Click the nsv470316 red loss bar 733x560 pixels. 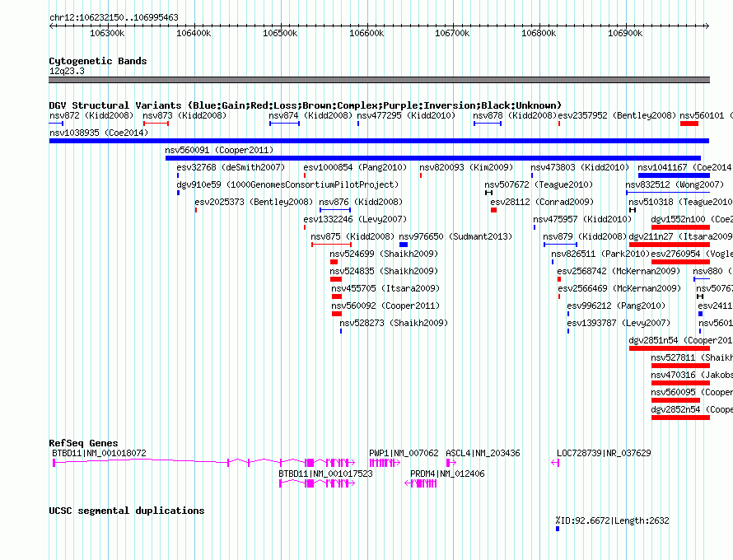(680, 383)
